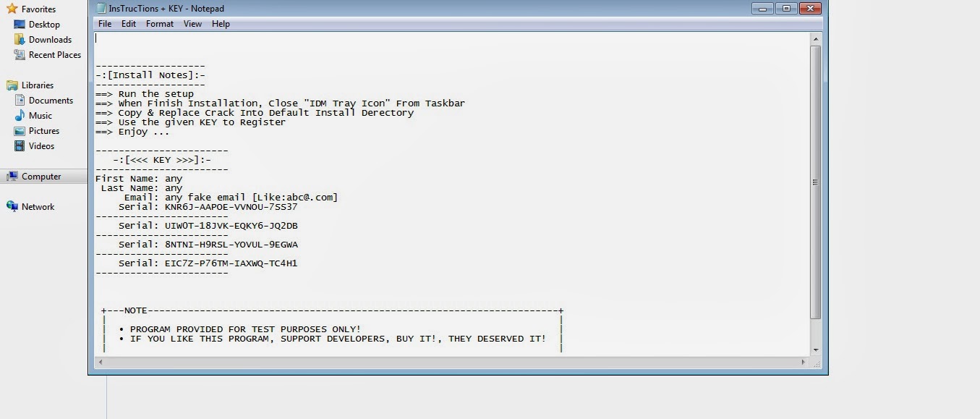Click the 'Enjoy ...' line
The width and height of the screenshot is (980, 419).
tap(132, 132)
